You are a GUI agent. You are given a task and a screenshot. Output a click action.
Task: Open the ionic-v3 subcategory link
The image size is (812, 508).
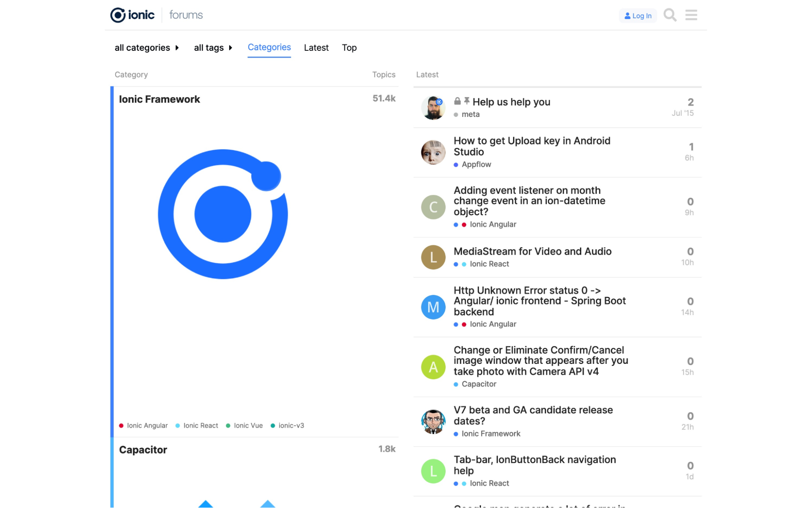[x=287, y=426]
